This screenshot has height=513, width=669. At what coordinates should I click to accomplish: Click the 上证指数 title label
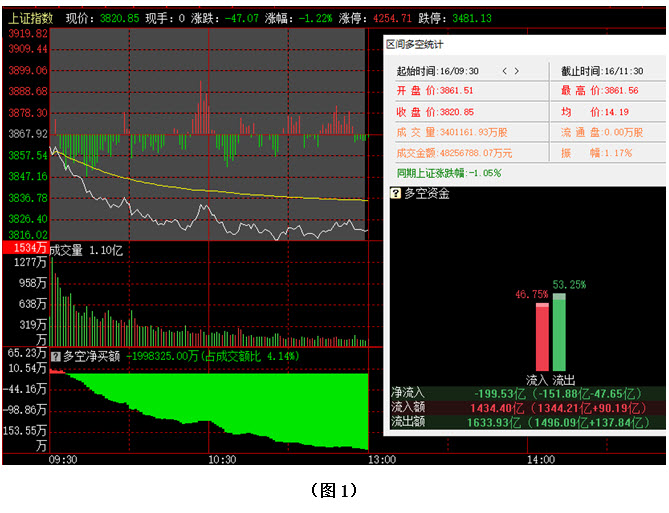click(28, 18)
